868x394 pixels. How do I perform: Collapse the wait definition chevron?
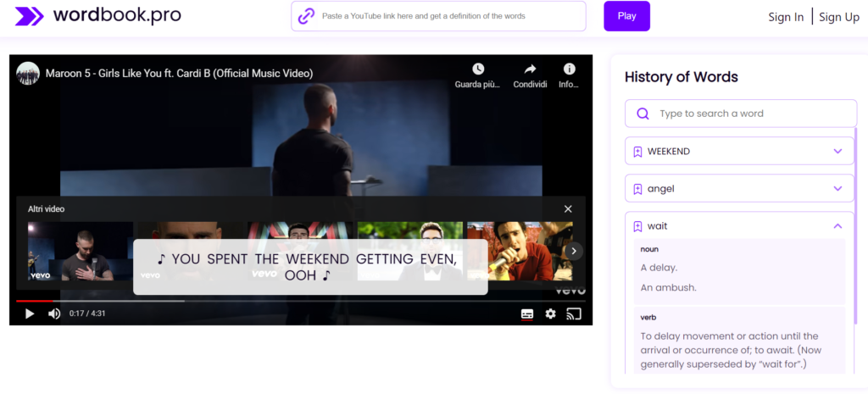pyautogui.click(x=837, y=225)
